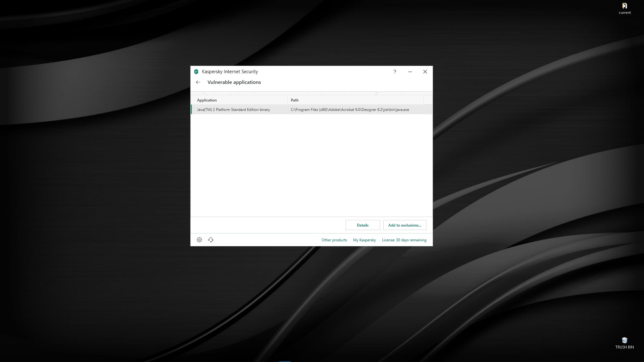Screen dimensions: 644x362
Task: Select the TRUSH BIN desktop icon
Action: 624,343
